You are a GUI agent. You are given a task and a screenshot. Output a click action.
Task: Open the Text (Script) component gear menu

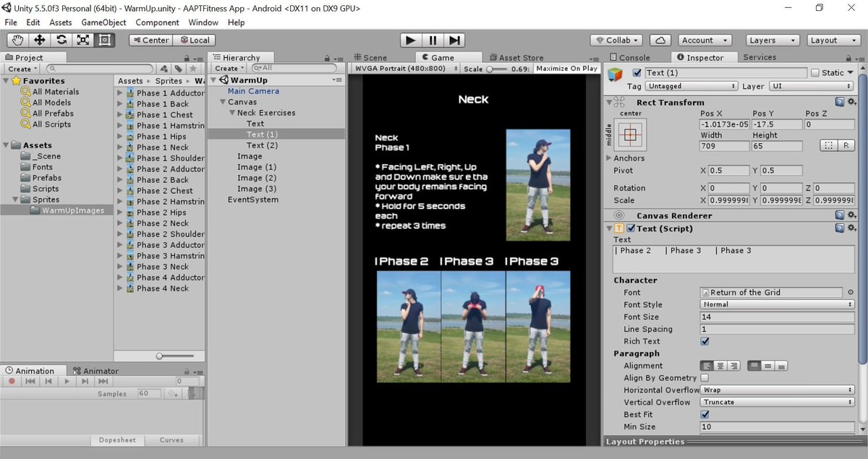point(851,228)
